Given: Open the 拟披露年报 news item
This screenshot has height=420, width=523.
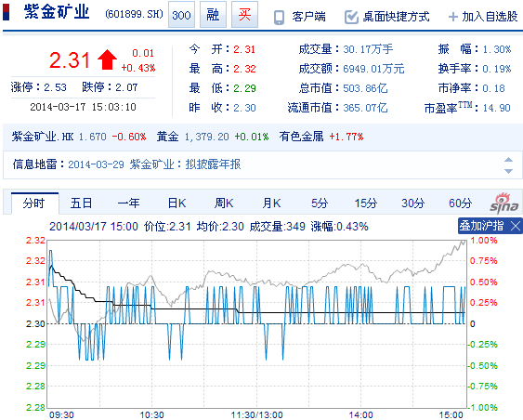Looking at the screenshot, I should pyautogui.click(x=213, y=164).
